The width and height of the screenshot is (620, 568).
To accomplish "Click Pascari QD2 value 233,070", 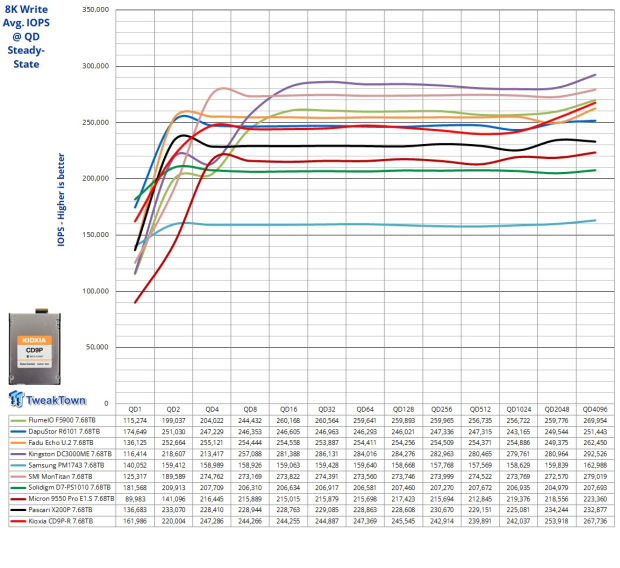I will (173, 510).
